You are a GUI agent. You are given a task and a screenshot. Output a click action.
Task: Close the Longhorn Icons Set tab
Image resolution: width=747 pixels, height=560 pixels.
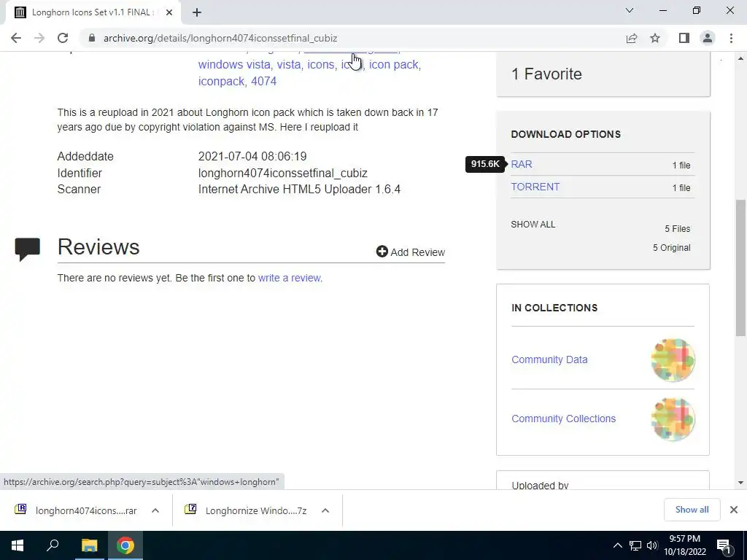click(x=169, y=12)
